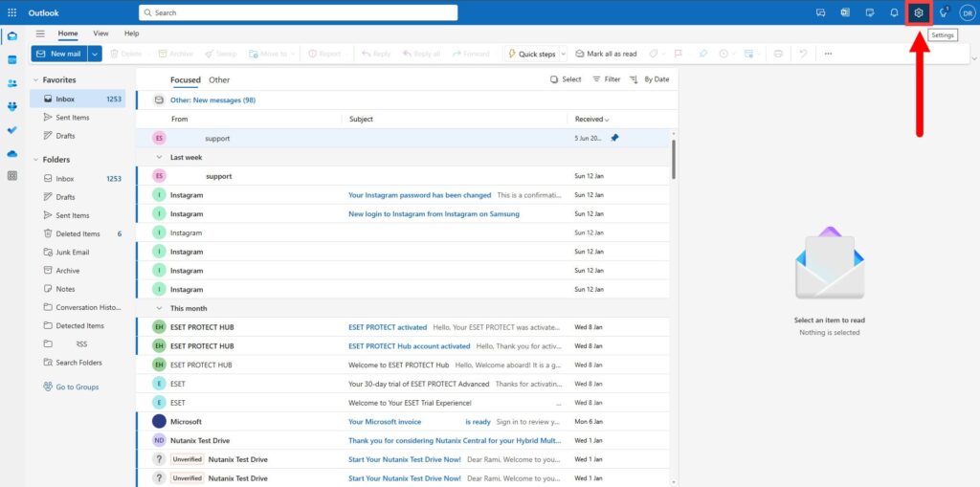Click the Undo icon in toolbar
This screenshot has height=487, width=980.
coord(803,54)
